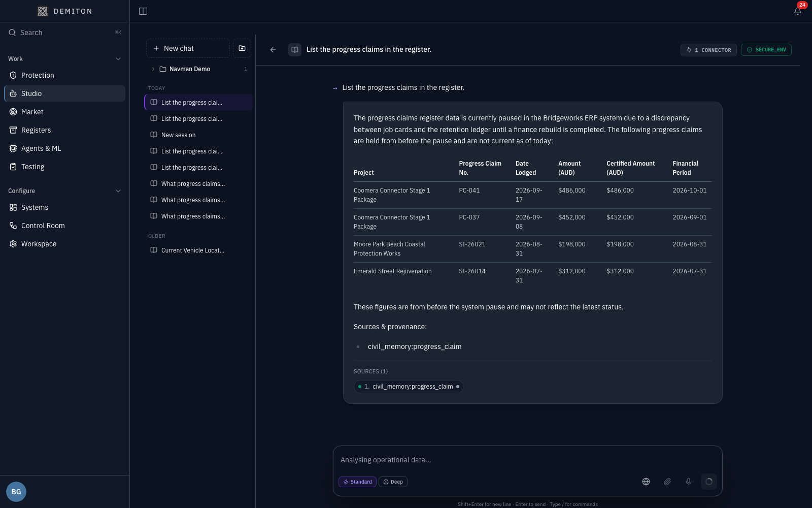Start a New chat
The height and width of the screenshot is (508, 812).
(x=188, y=48)
